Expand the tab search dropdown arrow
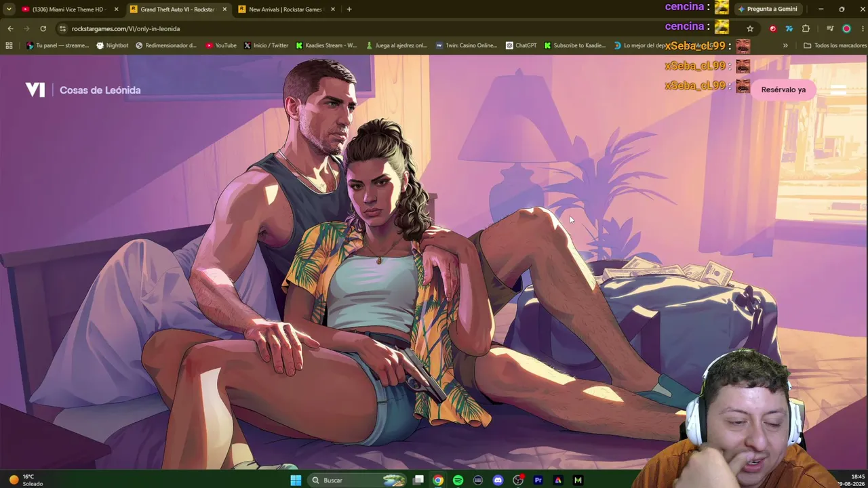868x488 pixels. (9, 9)
